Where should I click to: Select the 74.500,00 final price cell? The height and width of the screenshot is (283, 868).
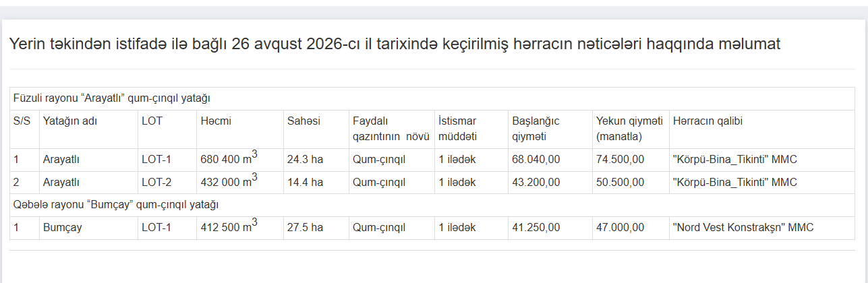[x=631, y=160]
